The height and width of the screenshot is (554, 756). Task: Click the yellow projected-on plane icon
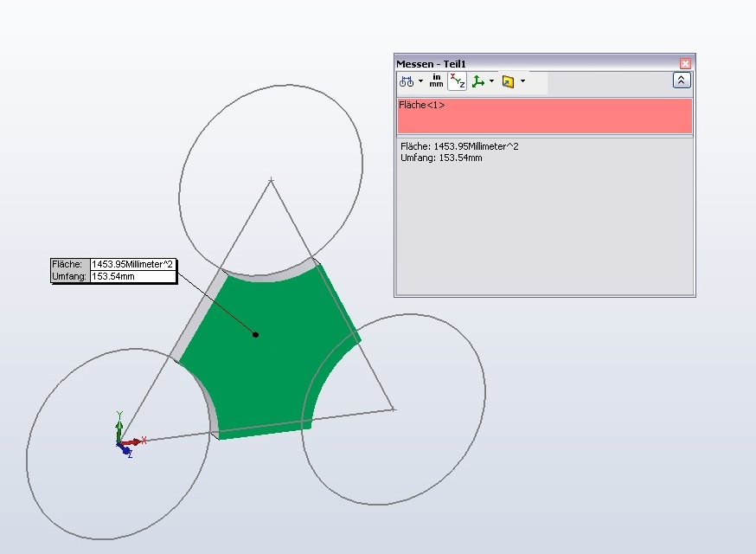click(x=508, y=81)
